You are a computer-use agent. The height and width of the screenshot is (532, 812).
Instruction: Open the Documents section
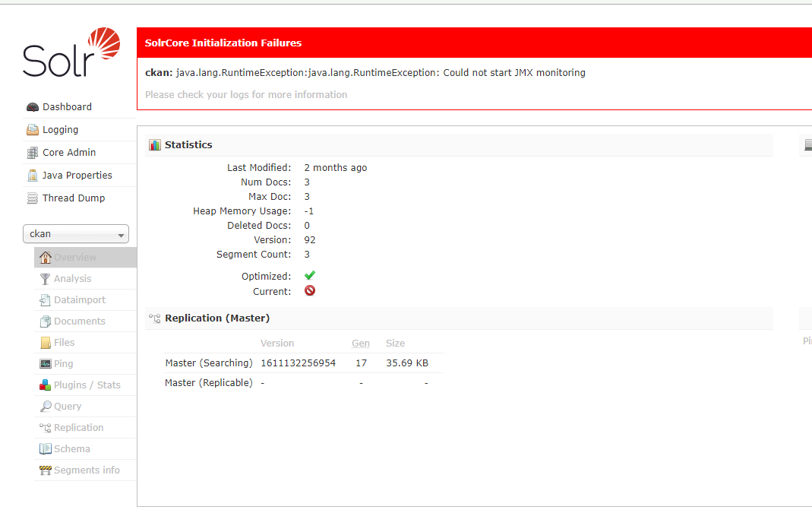click(x=79, y=321)
